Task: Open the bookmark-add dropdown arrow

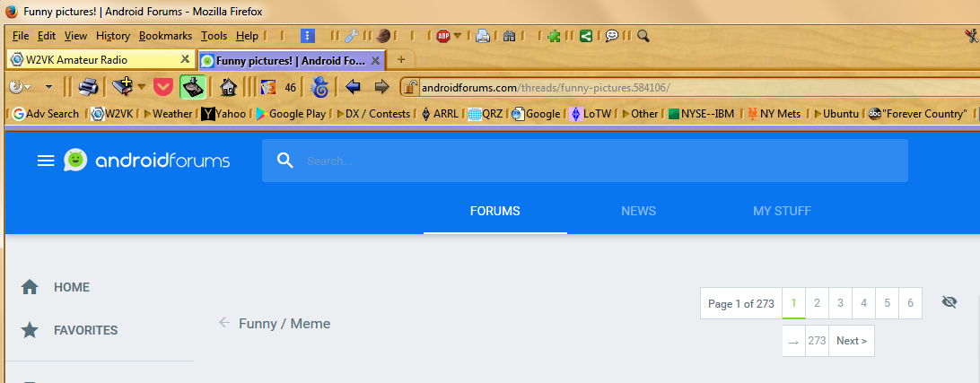Action: coord(141,87)
